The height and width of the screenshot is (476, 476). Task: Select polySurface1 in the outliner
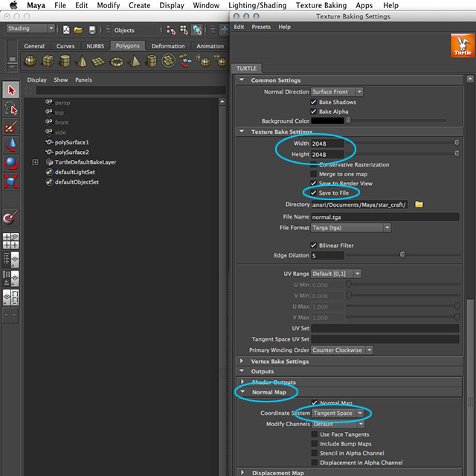point(71,142)
